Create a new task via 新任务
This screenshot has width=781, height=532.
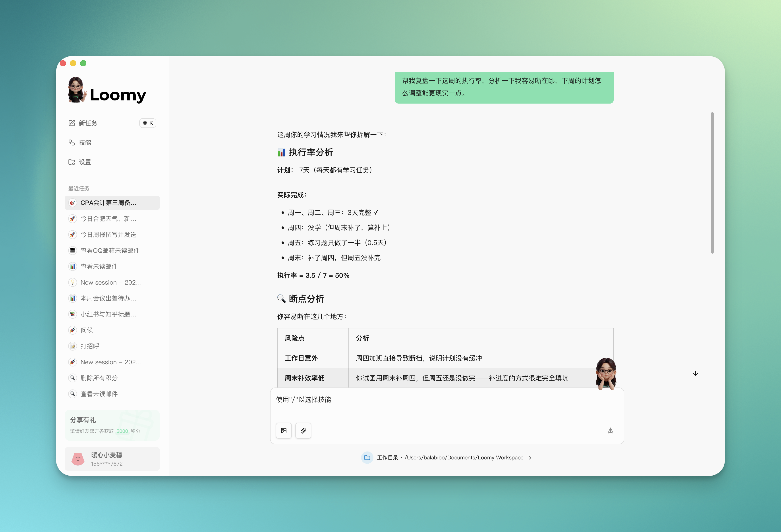(x=88, y=123)
